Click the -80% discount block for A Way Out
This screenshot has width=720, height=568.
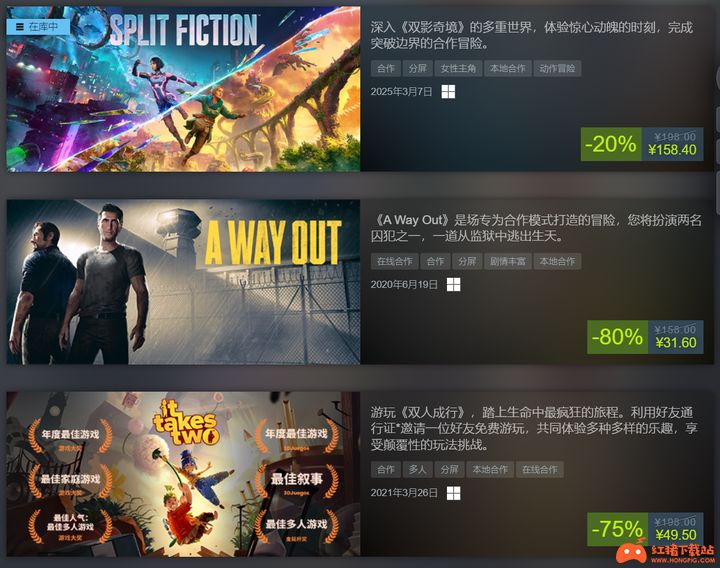pos(645,337)
